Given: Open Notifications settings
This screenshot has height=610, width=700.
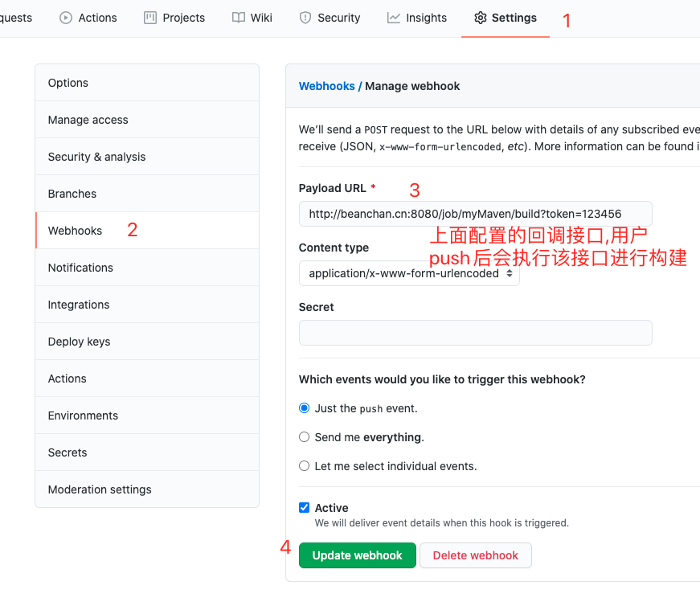Looking at the screenshot, I should (147, 268).
